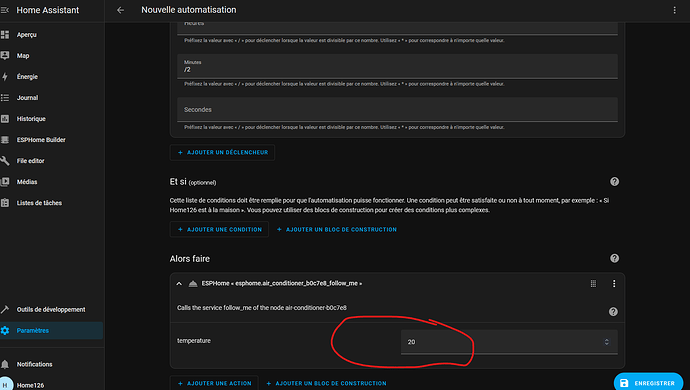This screenshot has height=390, width=690.
Task: Click the Nouvelle automatisation title
Action: [189, 10]
